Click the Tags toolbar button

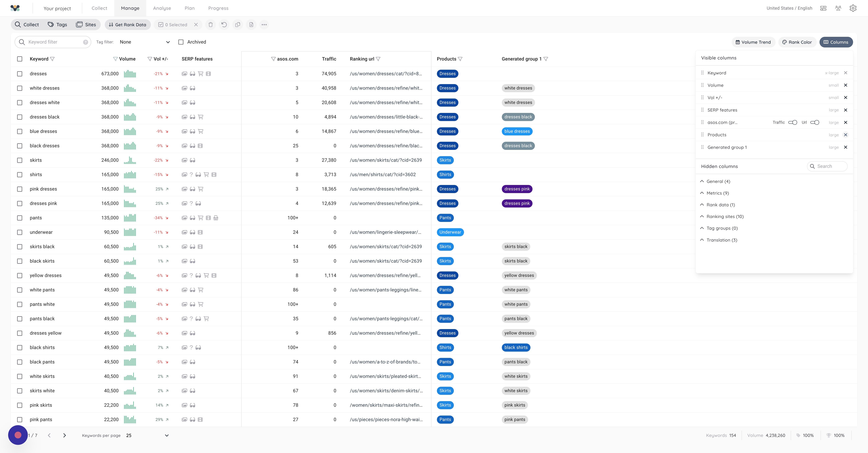click(57, 25)
